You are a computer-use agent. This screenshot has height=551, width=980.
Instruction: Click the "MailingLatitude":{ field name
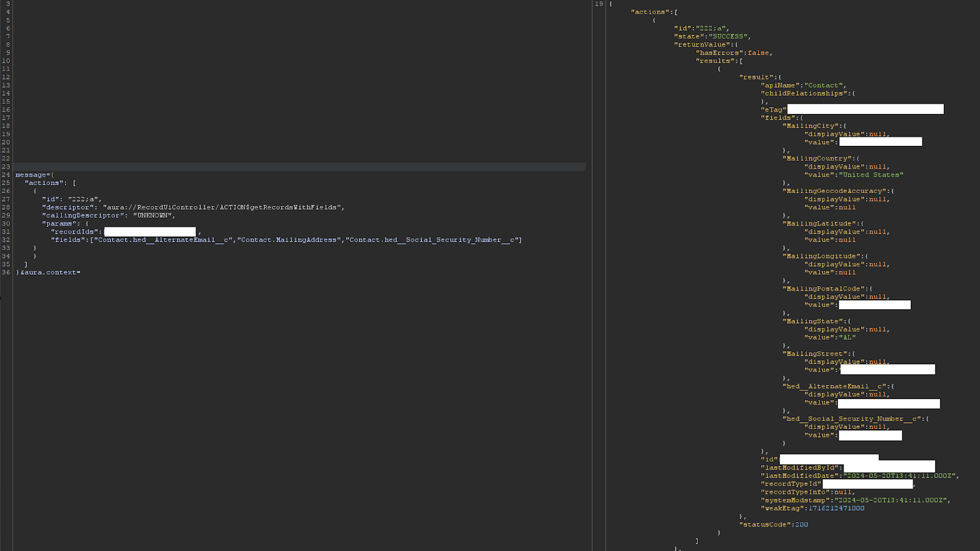pos(823,224)
